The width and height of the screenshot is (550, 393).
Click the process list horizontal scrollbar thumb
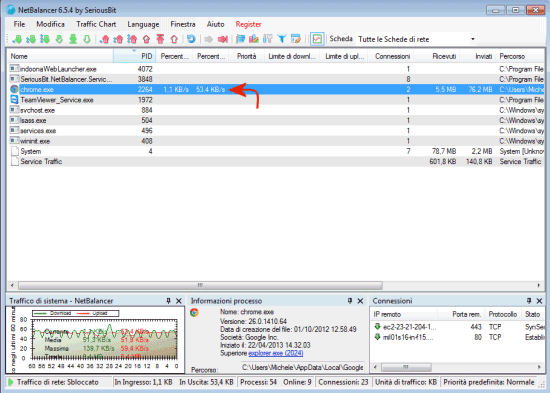200,285
